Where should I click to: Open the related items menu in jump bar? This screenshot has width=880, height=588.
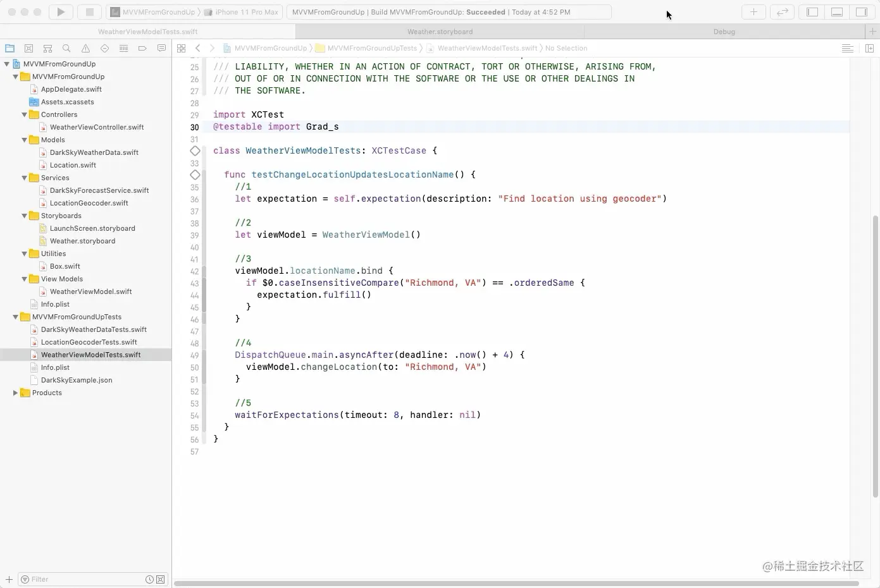click(x=181, y=48)
